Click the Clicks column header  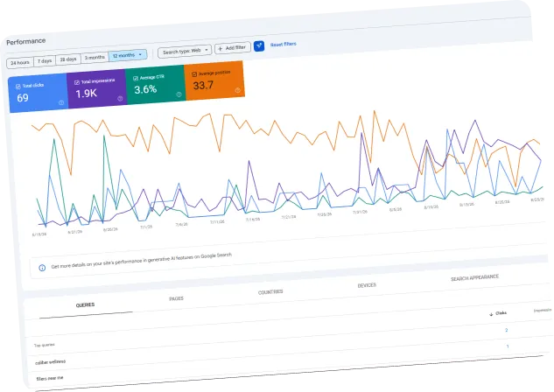(501, 313)
